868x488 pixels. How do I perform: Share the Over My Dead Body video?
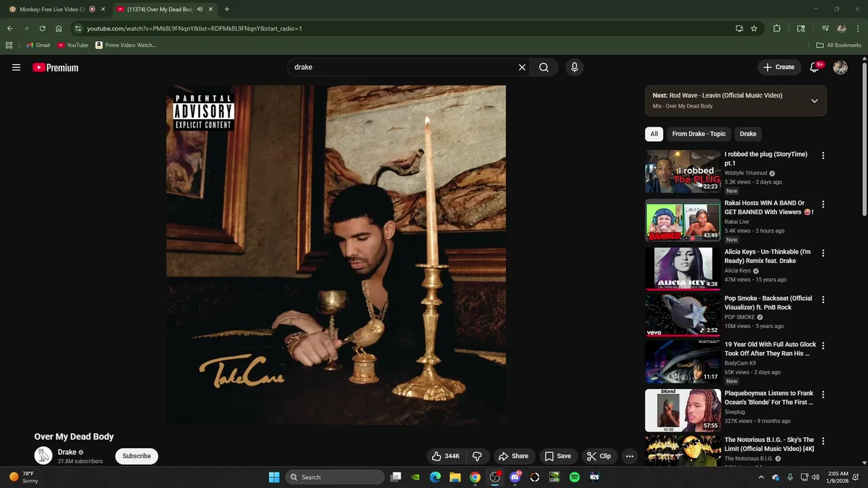513,456
